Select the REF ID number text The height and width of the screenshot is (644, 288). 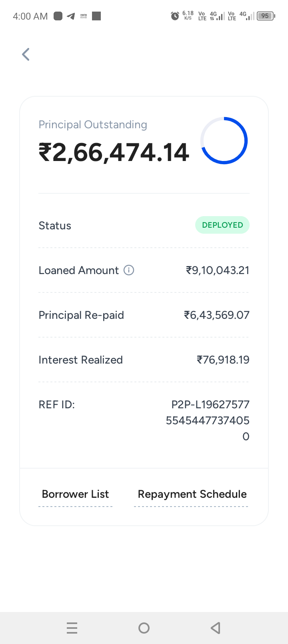point(208,420)
